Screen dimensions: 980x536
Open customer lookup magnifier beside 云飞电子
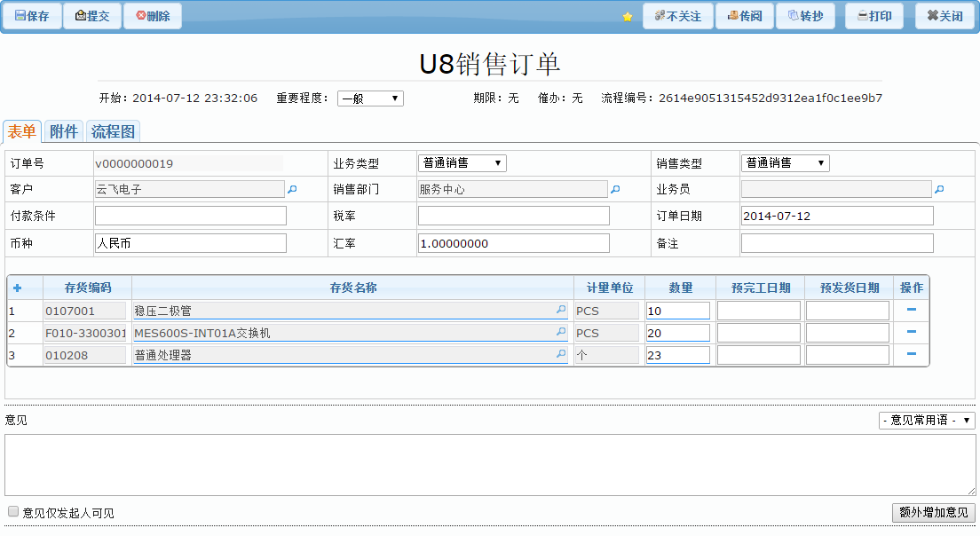293,189
